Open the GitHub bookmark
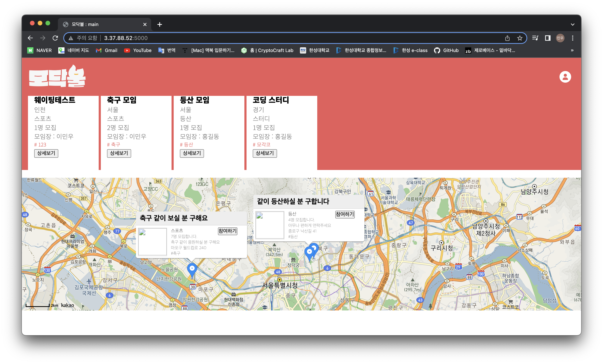Image resolution: width=603 pixels, height=364 pixels. click(446, 50)
